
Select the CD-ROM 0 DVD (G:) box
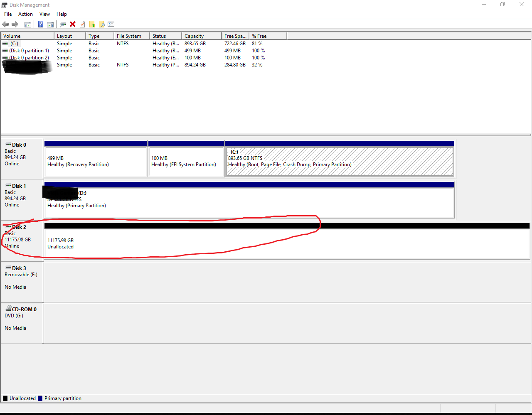coord(22,323)
